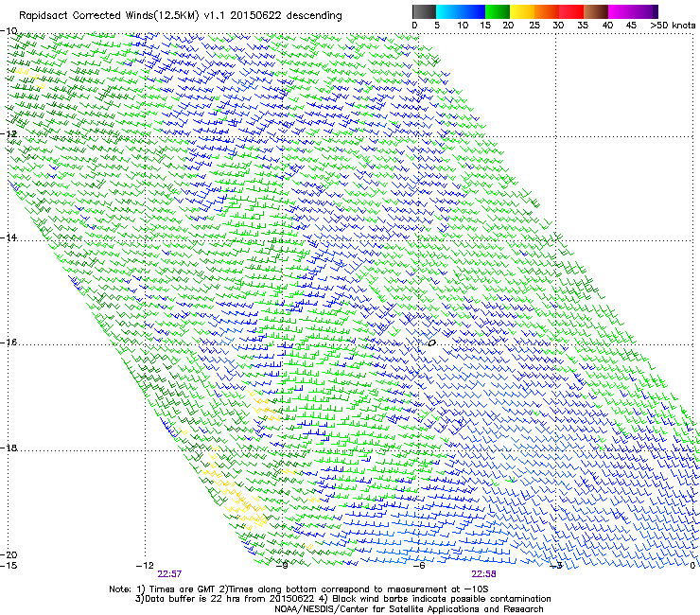Select the "40" label under the color bar
This screenshot has width=700, height=615.
click(x=607, y=26)
